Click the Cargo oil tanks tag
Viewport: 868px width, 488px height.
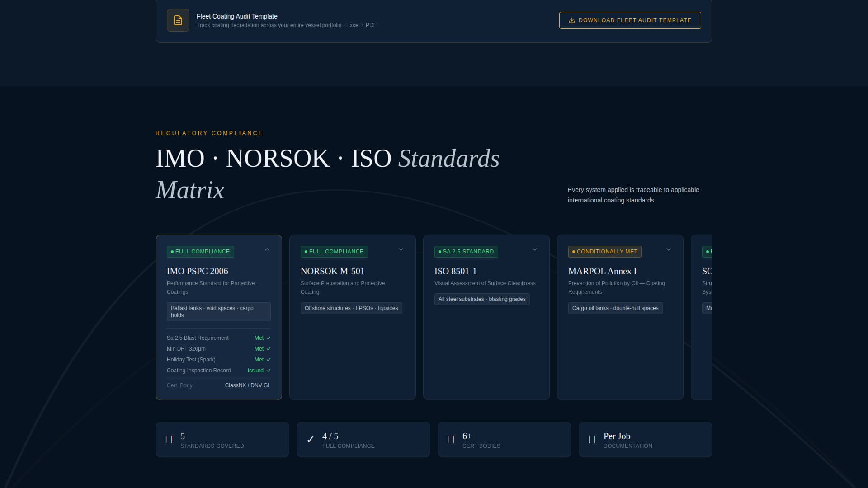coord(615,308)
